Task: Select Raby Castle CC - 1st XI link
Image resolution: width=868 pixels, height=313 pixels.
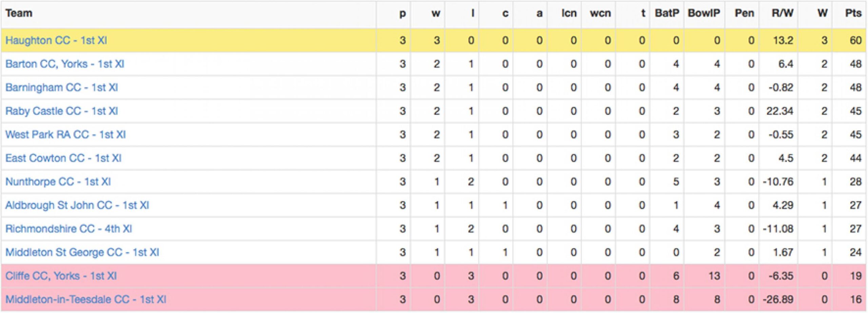Action: (x=62, y=111)
